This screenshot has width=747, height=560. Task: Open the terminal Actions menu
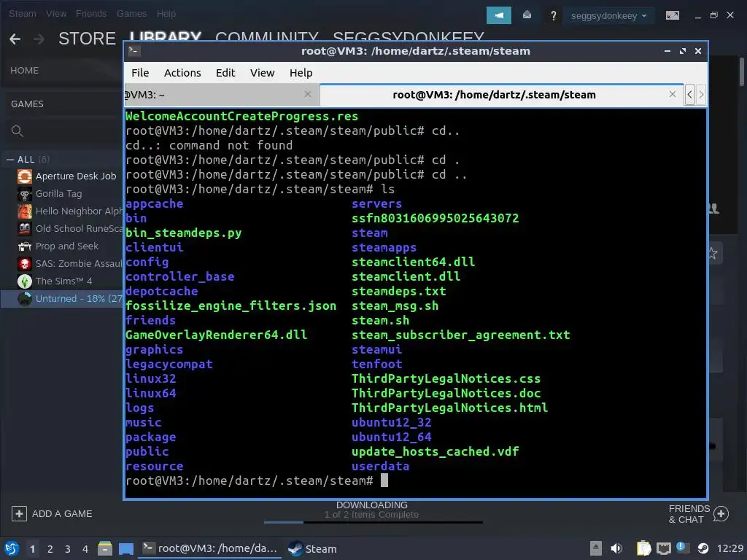click(182, 73)
